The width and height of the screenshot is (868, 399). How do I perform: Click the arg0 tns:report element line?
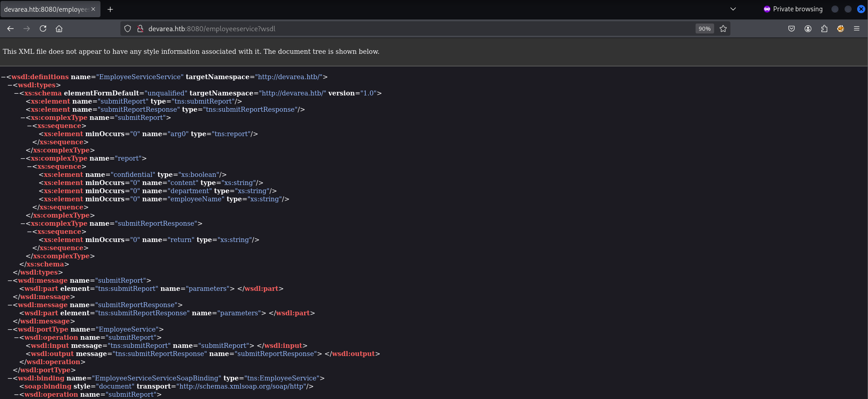click(148, 134)
